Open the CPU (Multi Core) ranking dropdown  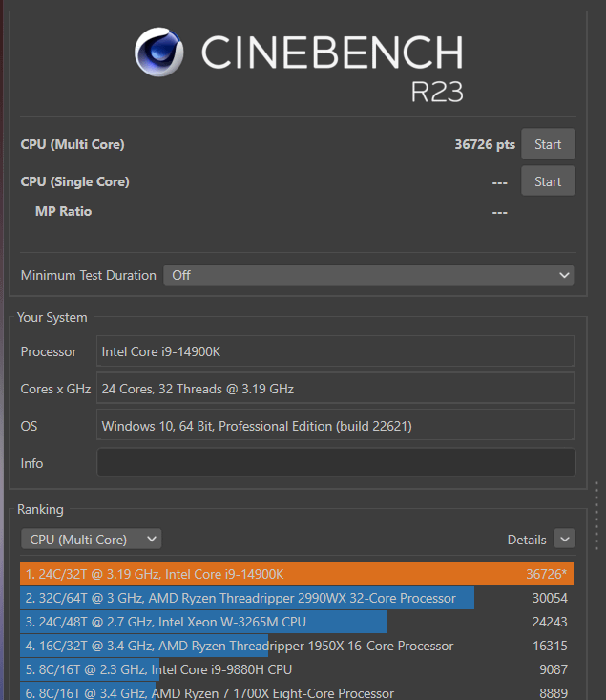tap(91, 540)
